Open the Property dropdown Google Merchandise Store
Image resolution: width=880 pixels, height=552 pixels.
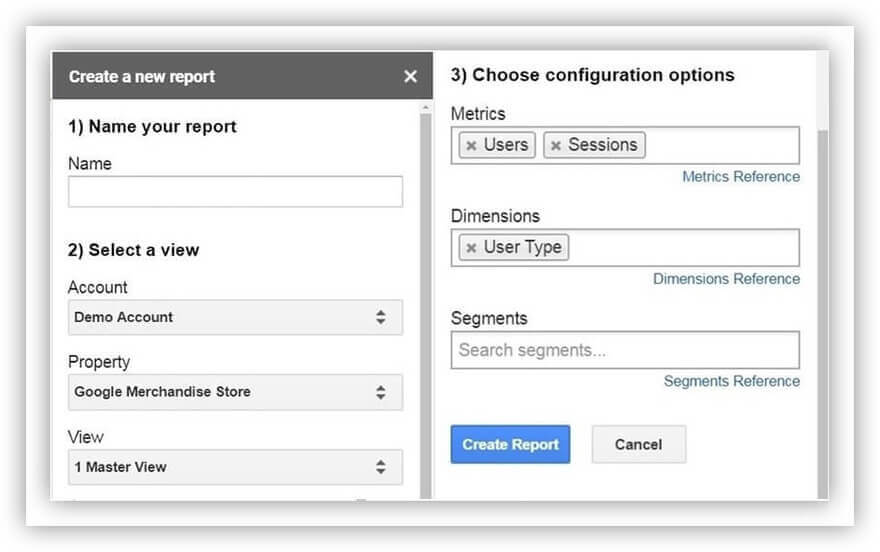tap(235, 392)
